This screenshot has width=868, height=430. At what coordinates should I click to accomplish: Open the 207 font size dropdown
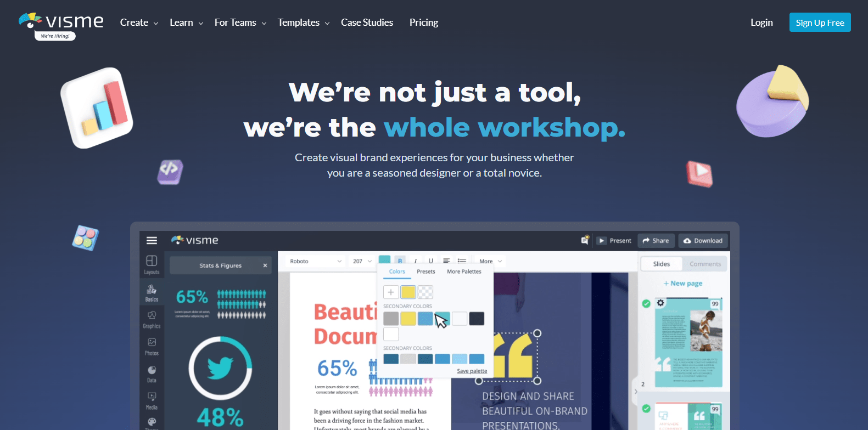[x=362, y=261]
